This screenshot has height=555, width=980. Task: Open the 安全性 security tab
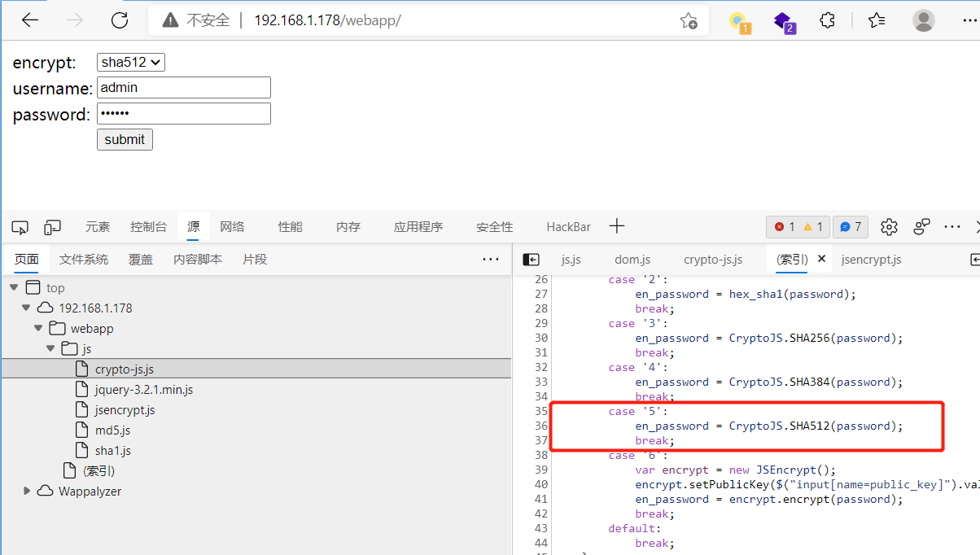pyautogui.click(x=495, y=227)
